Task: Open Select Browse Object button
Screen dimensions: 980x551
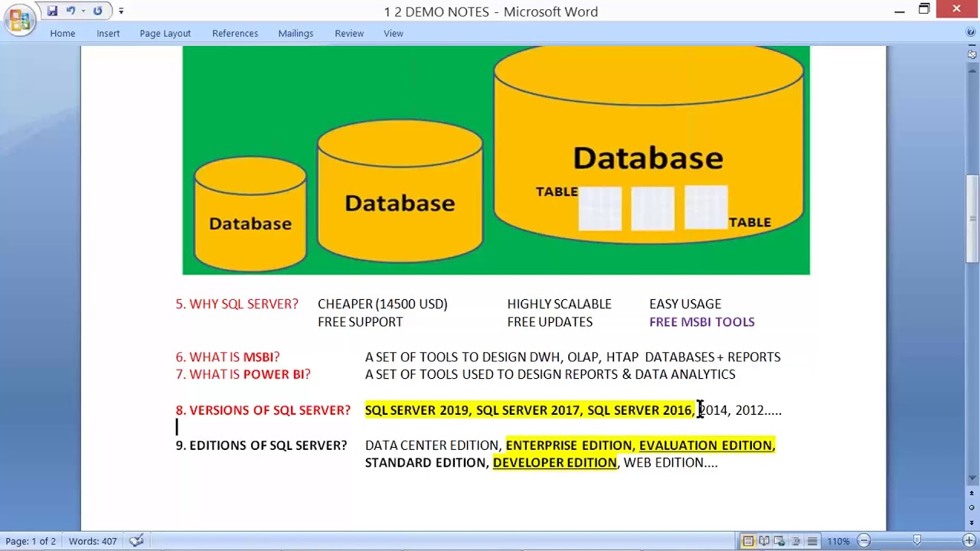Action: [972, 508]
